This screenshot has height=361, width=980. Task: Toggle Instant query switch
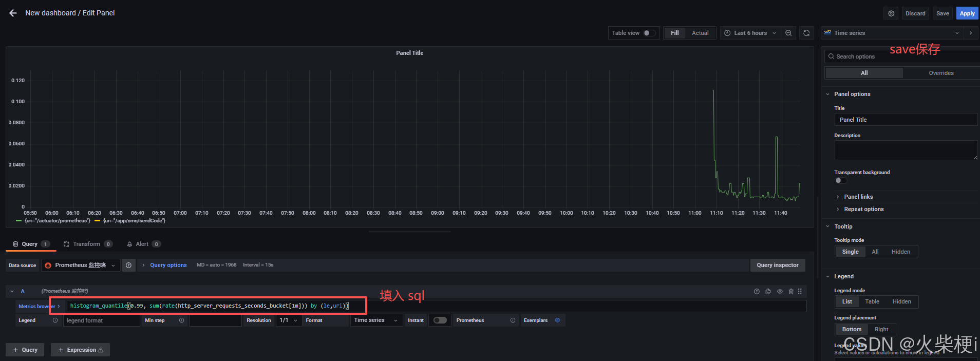tap(440, 320)
